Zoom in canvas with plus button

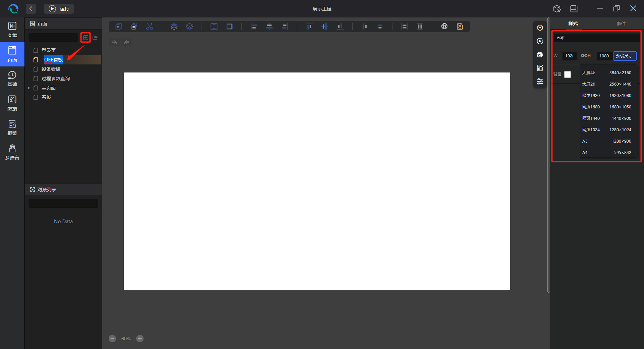point(140,339)
